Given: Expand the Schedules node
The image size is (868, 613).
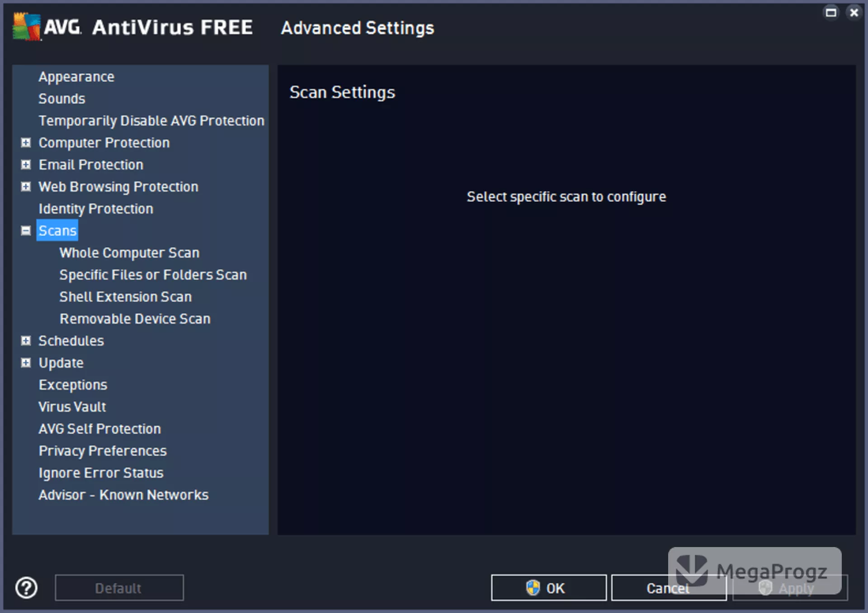Looking at the screenshot, I should pyautogui.click(x=26, y=341).
